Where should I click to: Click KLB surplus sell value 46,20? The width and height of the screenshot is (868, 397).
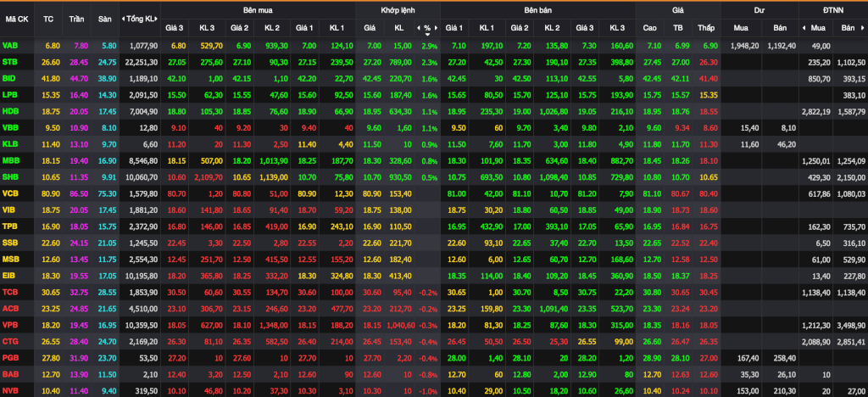click(x=786, y=144)
